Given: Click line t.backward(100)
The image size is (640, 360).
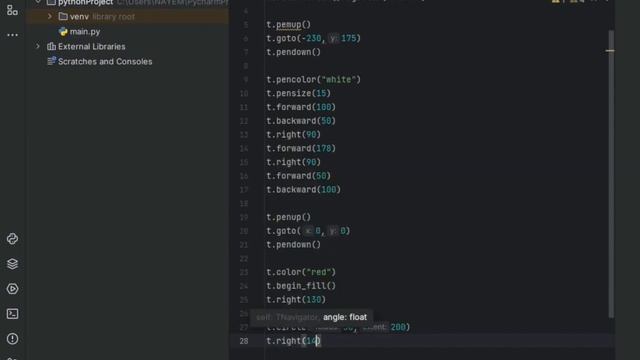Looking at the screenshot, I should coord(303,190).
